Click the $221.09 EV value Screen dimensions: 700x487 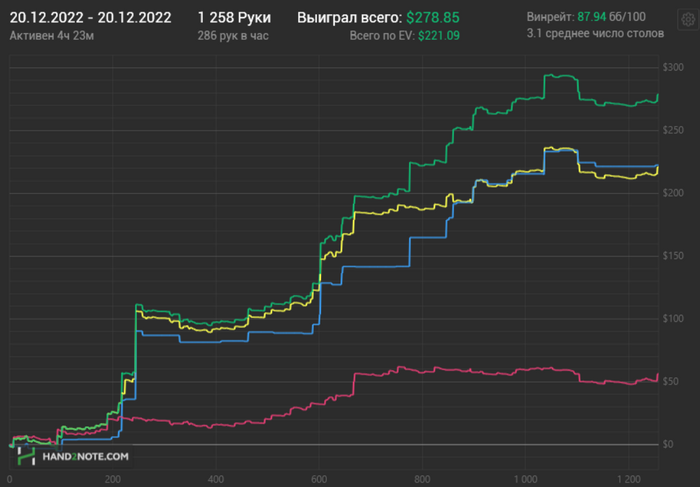pyautogui.click(x=439, y=36)
